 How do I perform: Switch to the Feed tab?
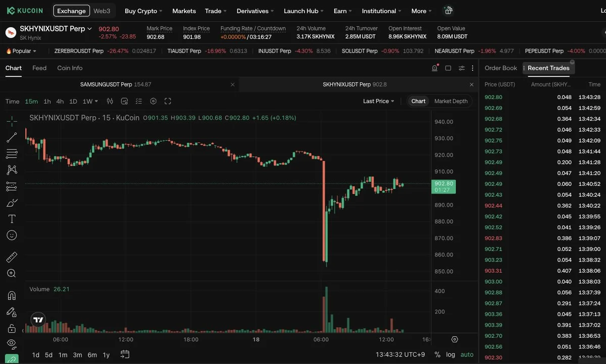pos(39,68)
